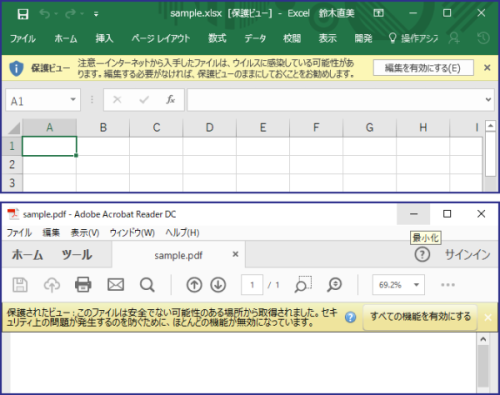Screen dimensions: 500x395
Task: Select column B header
Action: tap(103, 128)
